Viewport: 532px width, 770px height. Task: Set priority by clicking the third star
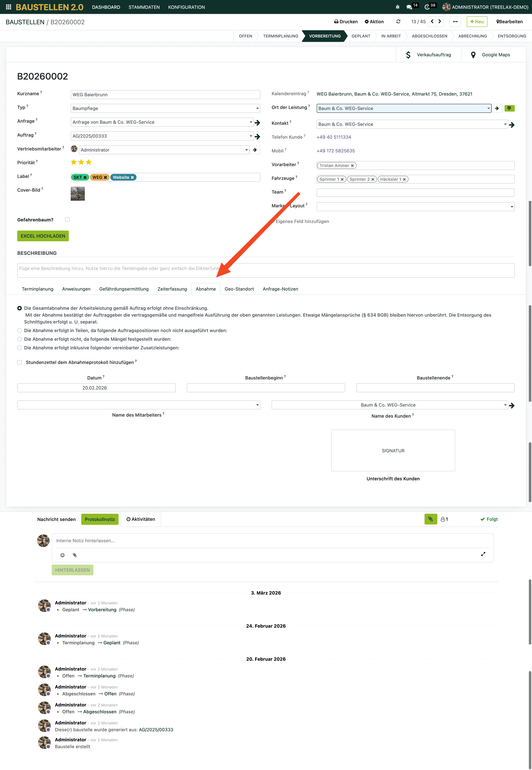[89, 162]
